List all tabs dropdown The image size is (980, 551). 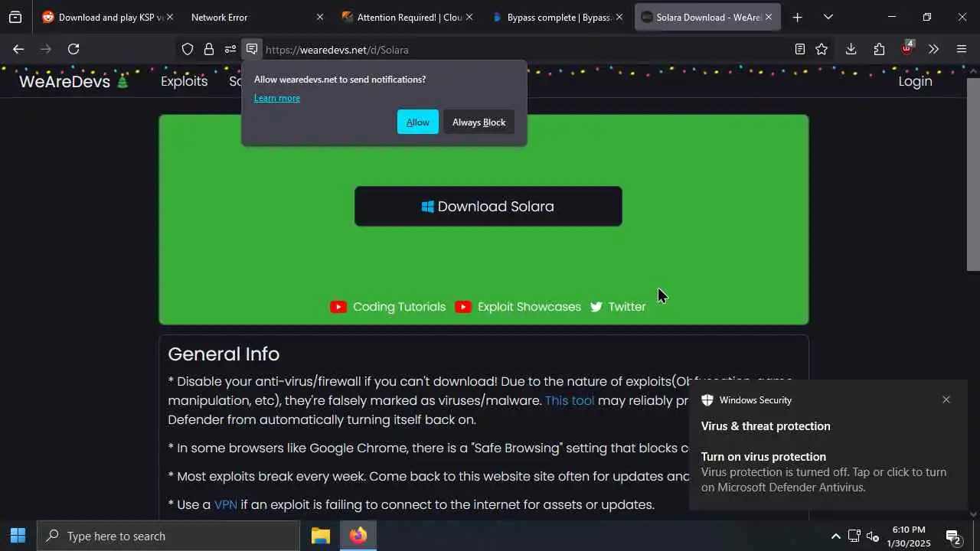point(828,17)
